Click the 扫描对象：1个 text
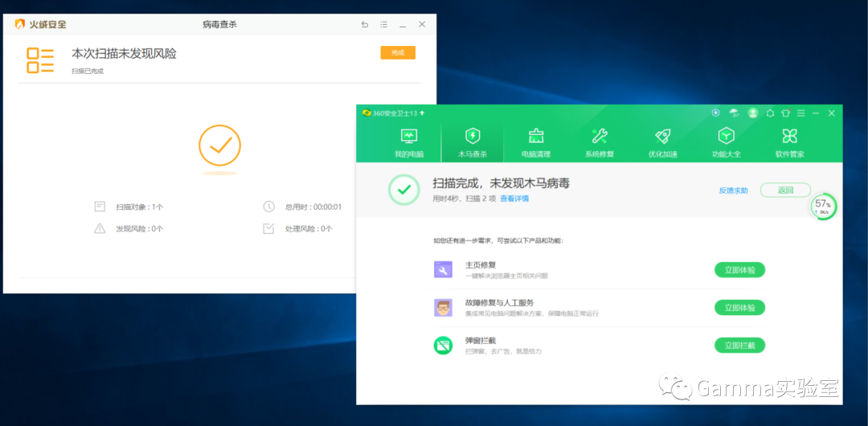The image size is (868, 426). (140, 207)
